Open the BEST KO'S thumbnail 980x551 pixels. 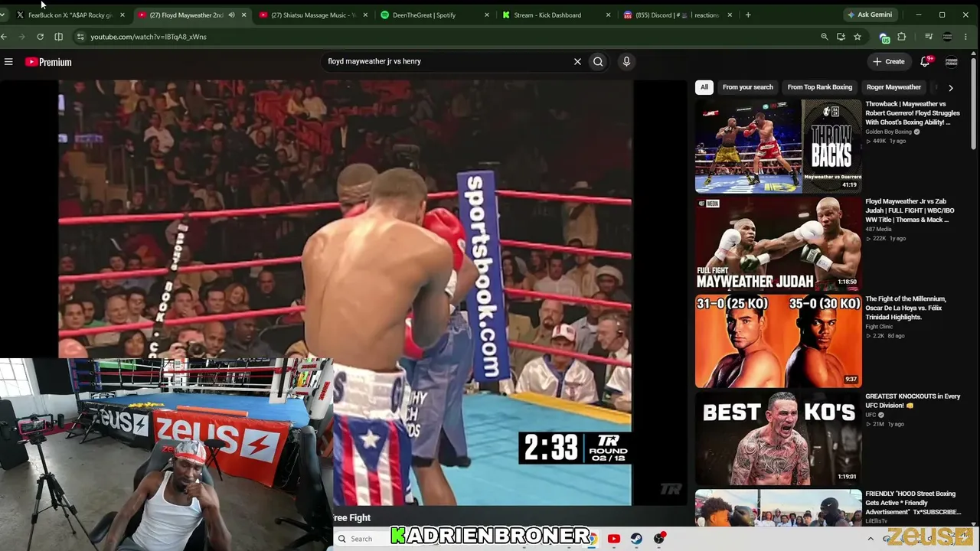(x=778, y=438)
